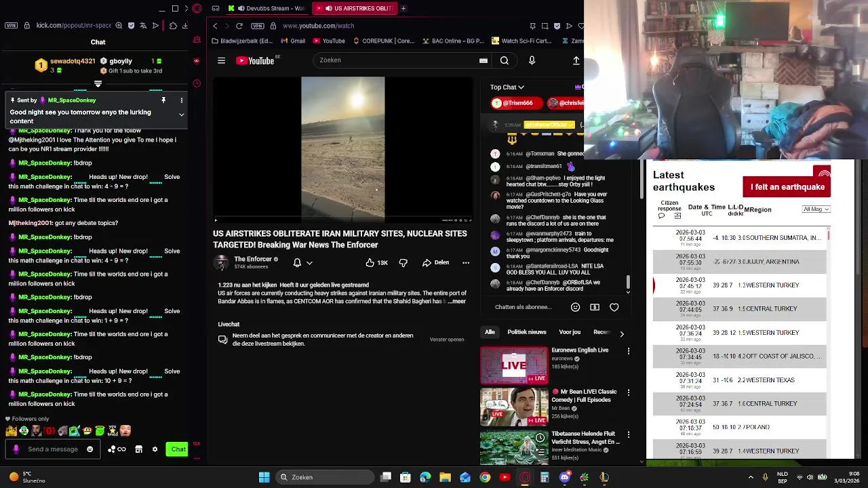Click the Kick Send a message field
Screen dimensions: 868x488
(53, 449)
